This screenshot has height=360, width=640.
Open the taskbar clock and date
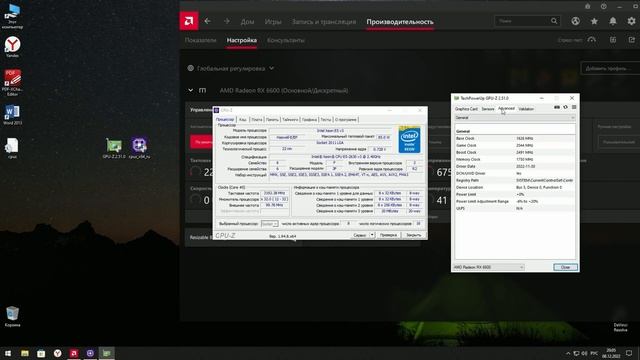coord(611,353)
